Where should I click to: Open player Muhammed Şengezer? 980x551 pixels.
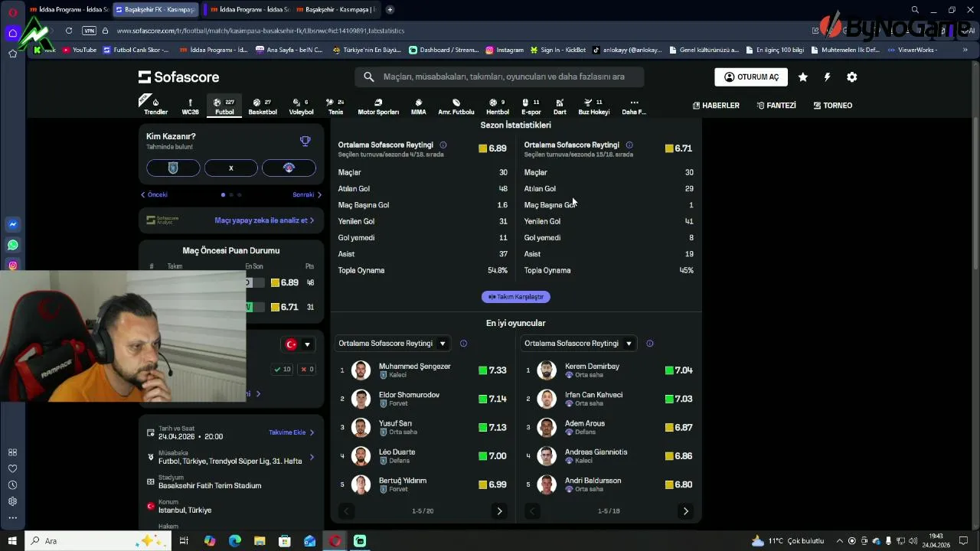[x=423, y=370]
